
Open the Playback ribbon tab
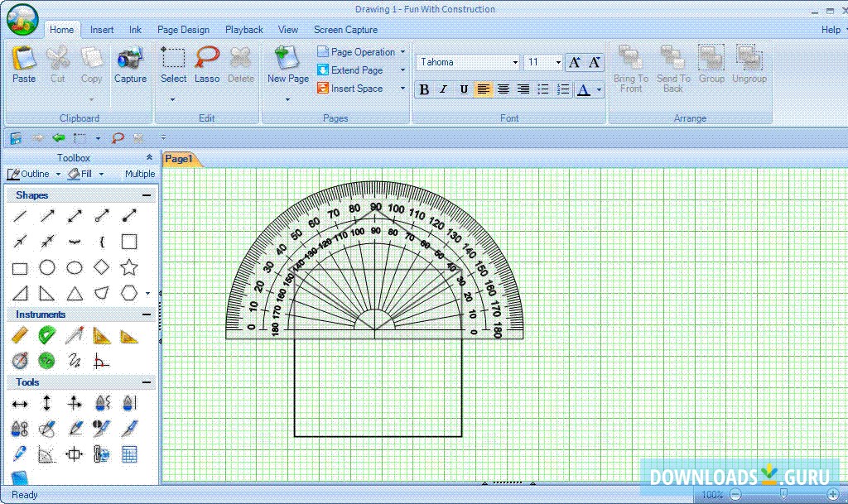tap(244, 30)
